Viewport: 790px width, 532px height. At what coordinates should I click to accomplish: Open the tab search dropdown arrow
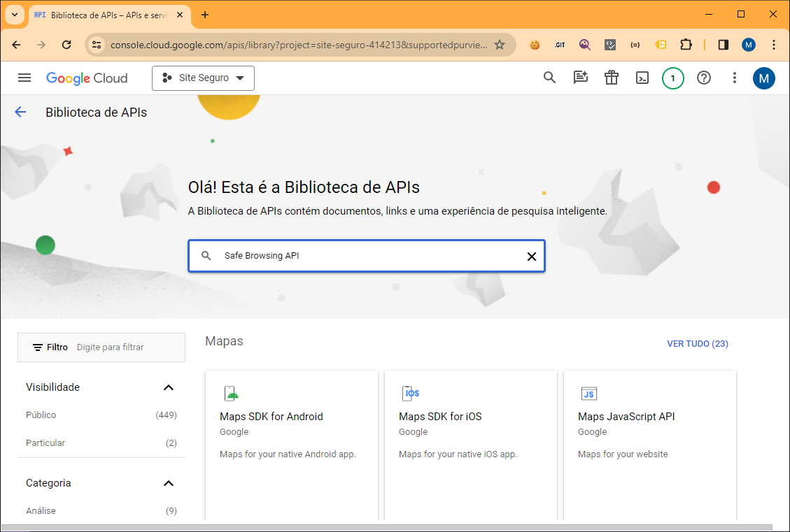pyautogui.click(x=15, y=15)
